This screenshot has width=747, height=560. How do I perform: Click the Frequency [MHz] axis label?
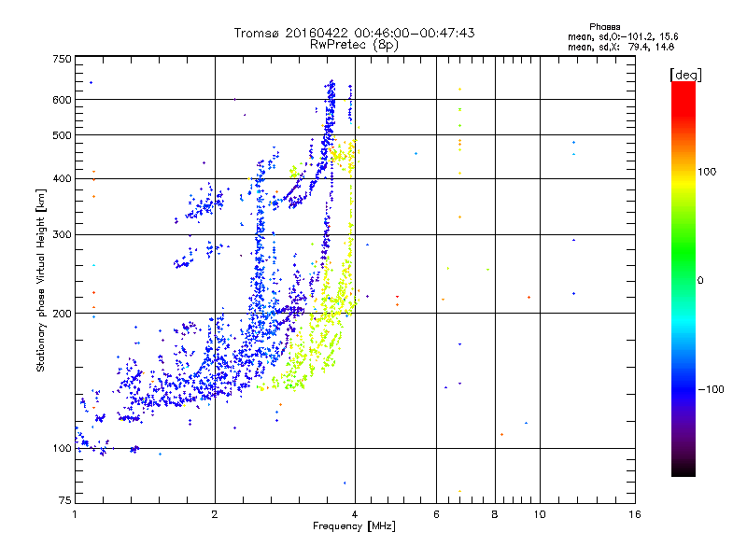(x=354, y=526)
